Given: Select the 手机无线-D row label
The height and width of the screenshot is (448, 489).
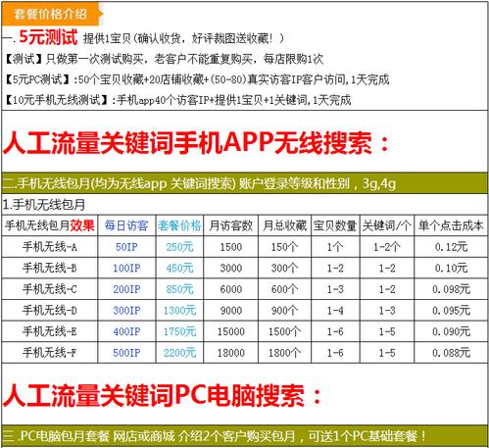Looking at the screenshot, I should (x=50, y=310).
